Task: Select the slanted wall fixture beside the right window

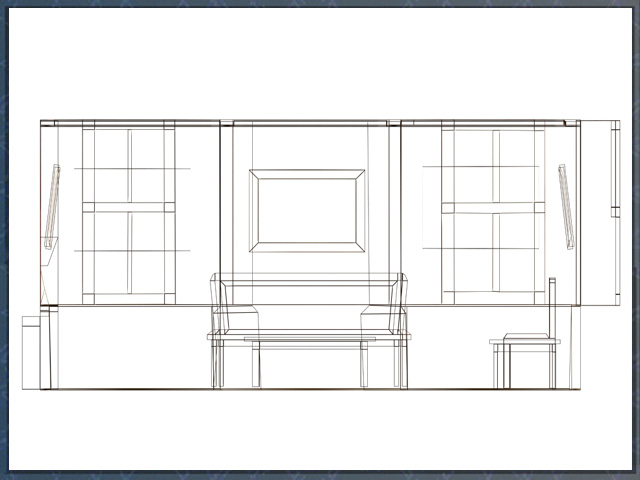Action: (x=566, y=207)
